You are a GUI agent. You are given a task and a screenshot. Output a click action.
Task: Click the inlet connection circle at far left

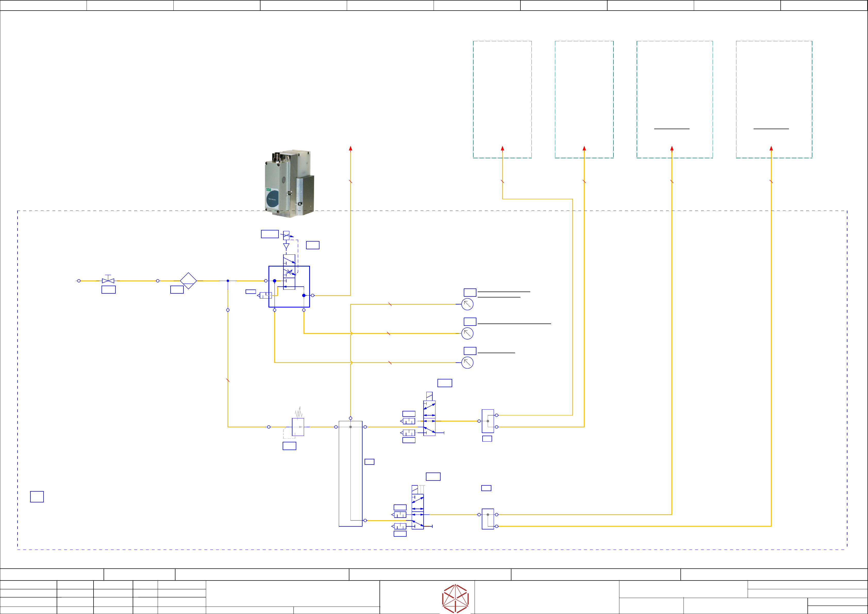pyautogui.click(x=79, y=281)
